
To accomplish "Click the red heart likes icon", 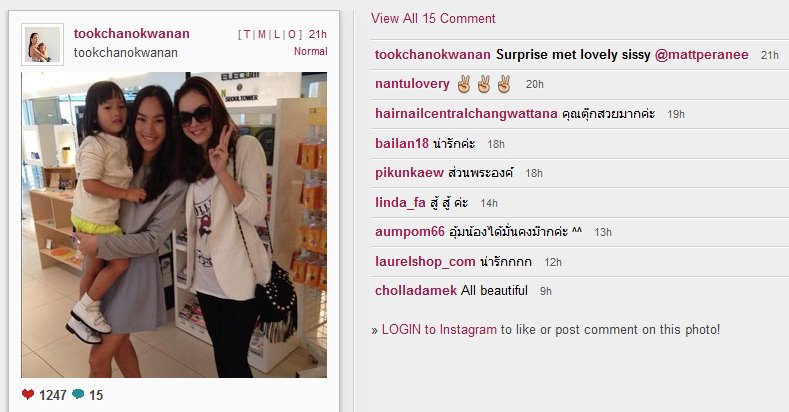I will coord(28,394).
